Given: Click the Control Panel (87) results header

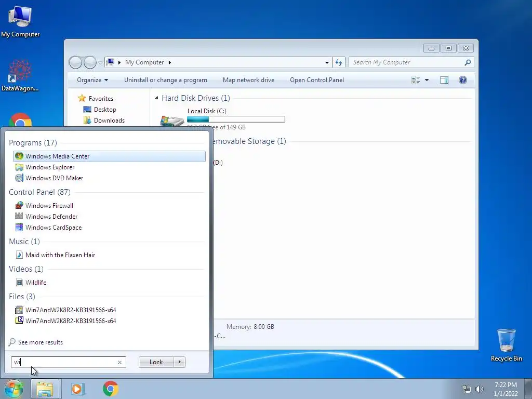Looking at the screenshot, I should [x=39, y=192].
